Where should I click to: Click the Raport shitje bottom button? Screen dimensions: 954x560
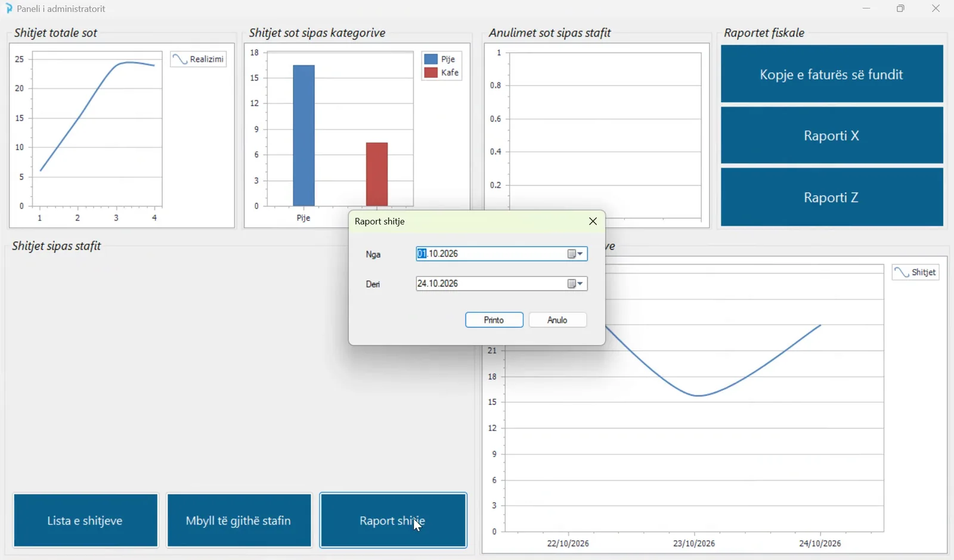pyautogui.click(x=393, y=520)
